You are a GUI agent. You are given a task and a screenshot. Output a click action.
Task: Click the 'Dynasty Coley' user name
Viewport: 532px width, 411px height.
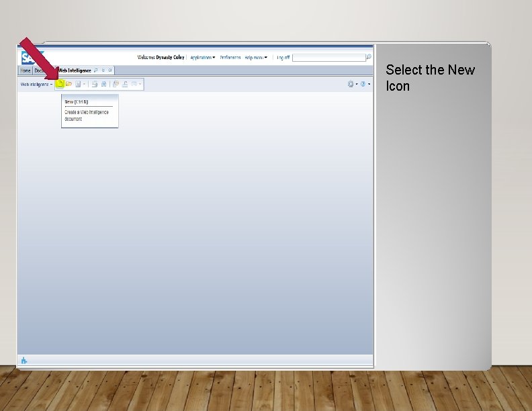click(170, 57)
